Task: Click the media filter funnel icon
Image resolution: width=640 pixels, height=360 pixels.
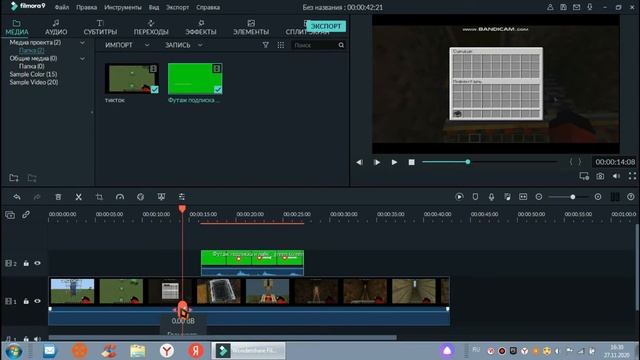Action: point(266,45)
